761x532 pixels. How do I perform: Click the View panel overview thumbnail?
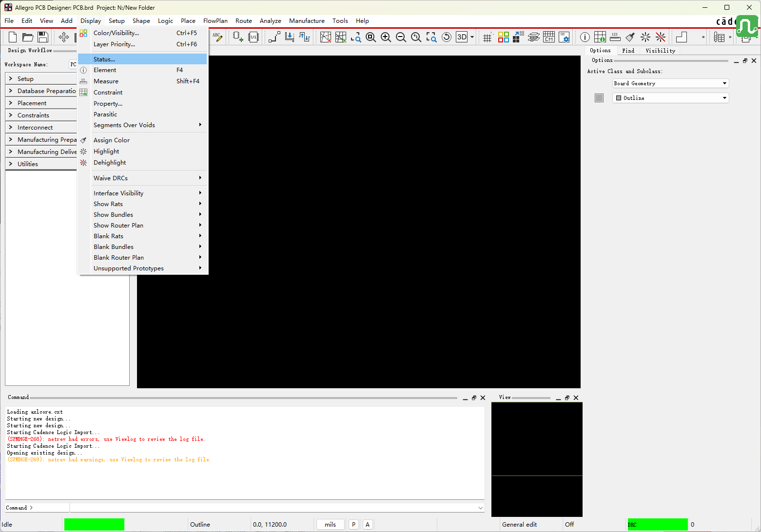pyautogui.click(x=537, y=459)
